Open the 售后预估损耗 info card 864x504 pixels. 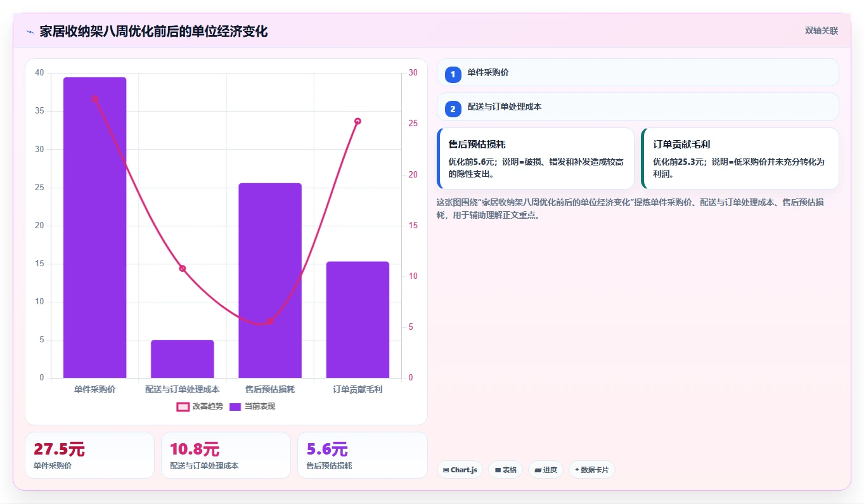coord(536,158)
